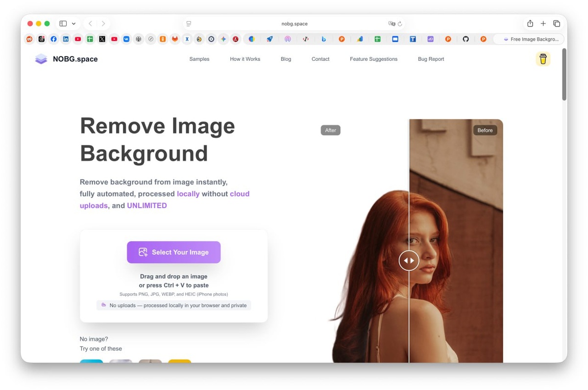Open the GitHub bookmark icon

coord(465,39)
